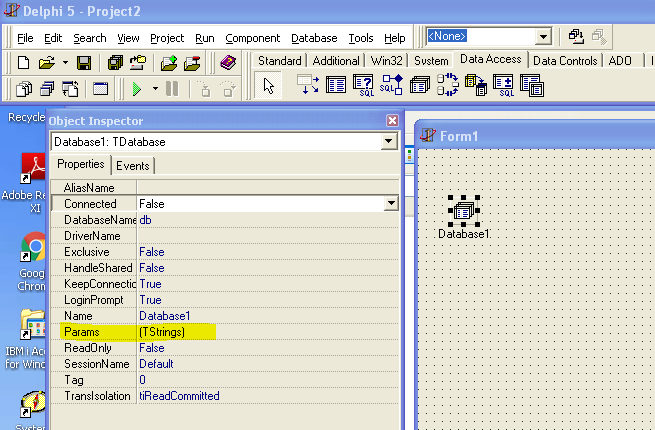Click the Google Chrome desktop shortcut
The image size is (655, 430).
tap(32, 262)
